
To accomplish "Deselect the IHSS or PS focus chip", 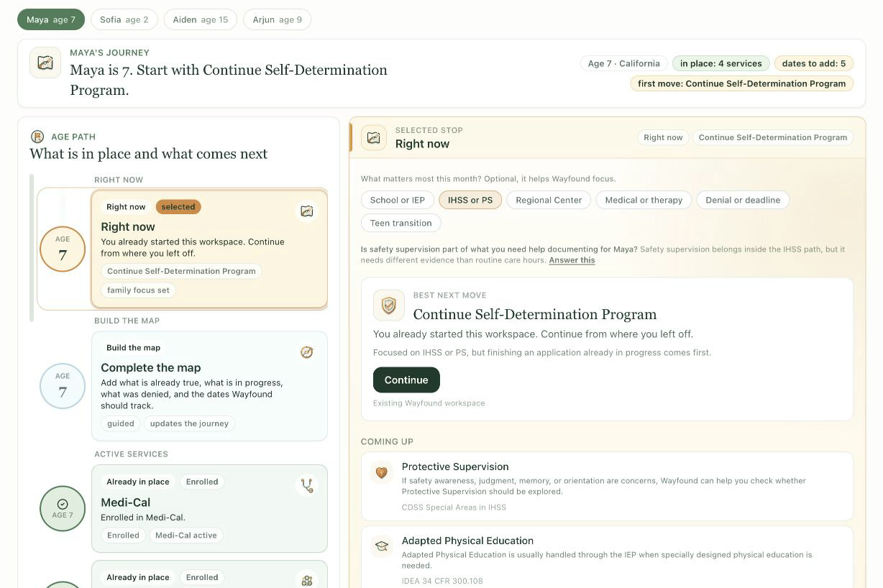I will [470, 200].
